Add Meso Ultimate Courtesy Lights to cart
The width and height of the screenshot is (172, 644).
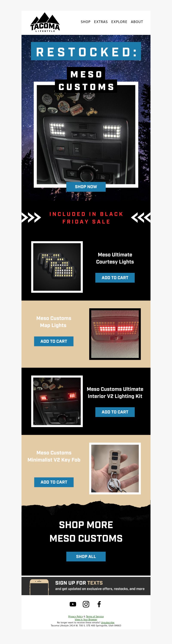pos(115,278)
